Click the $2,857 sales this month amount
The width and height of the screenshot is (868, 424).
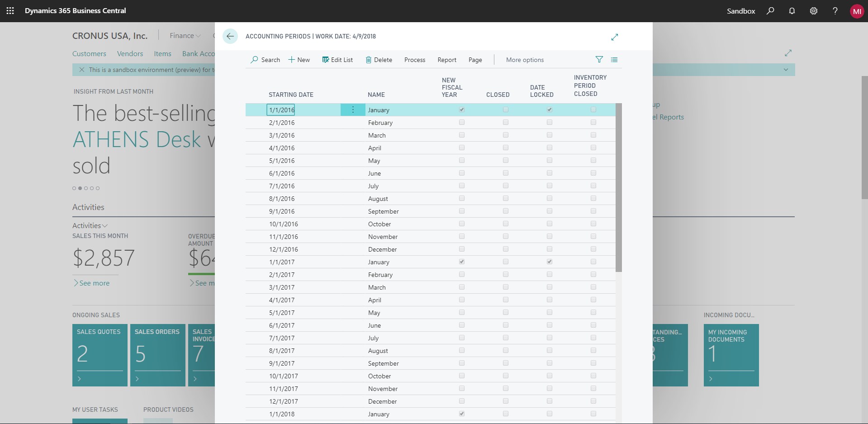coord(104,258)
